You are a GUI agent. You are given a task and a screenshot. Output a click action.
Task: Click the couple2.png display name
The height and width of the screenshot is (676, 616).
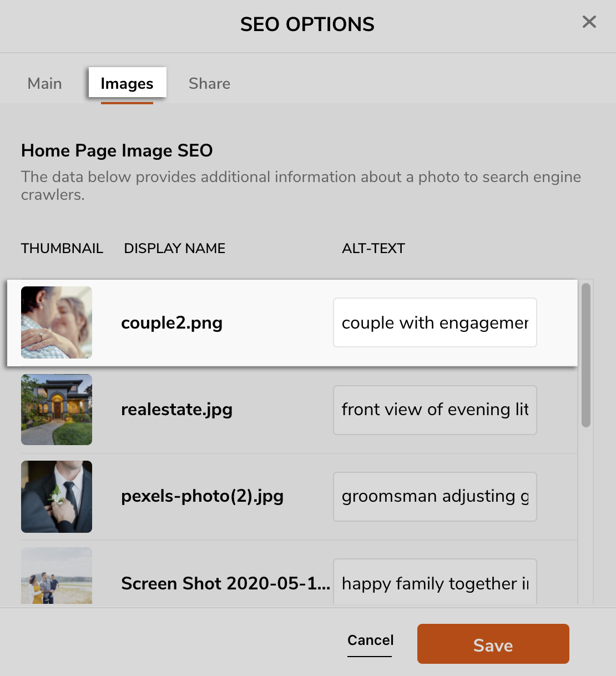click(171, 322)
